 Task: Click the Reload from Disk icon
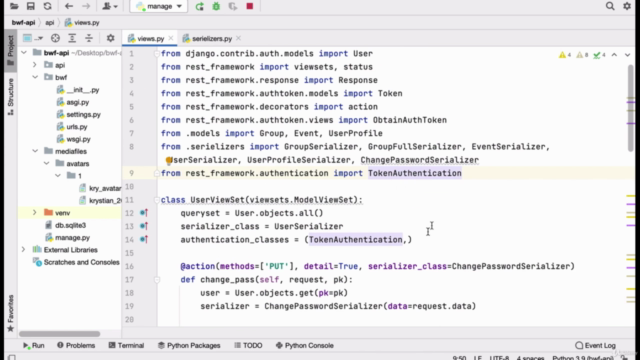click(x=47, y=6)
